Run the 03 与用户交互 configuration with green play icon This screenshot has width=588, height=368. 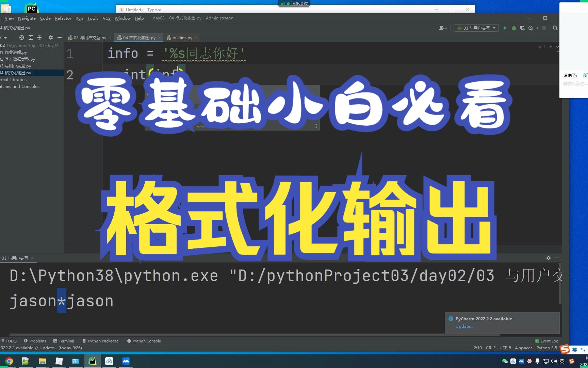point(505,28)
